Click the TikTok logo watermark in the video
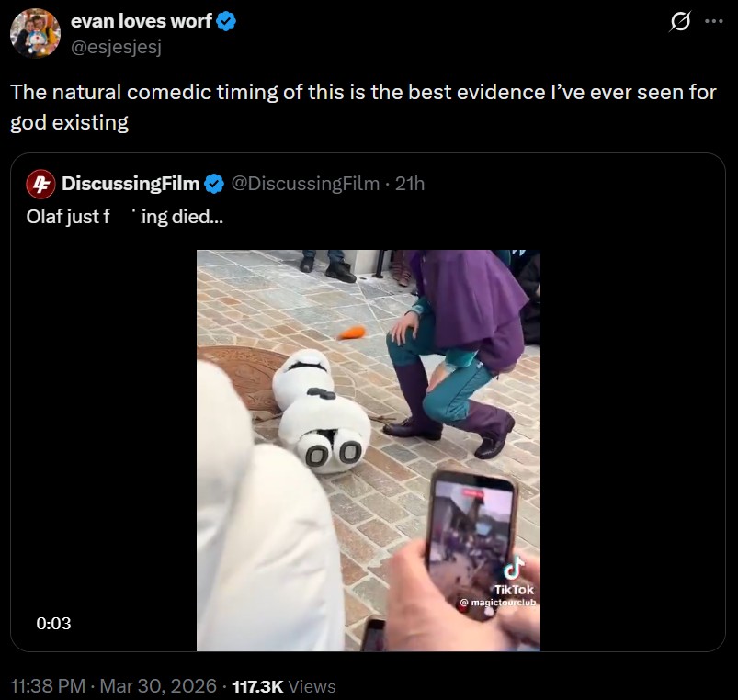Image resolution: width=738 pixels, height=700 pixels. 514,568
